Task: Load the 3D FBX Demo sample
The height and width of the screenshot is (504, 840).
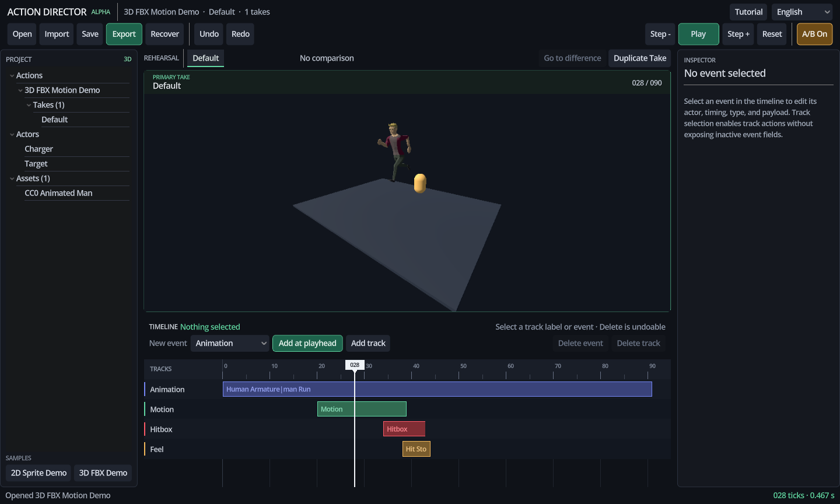Action: [x=103, y=473]
